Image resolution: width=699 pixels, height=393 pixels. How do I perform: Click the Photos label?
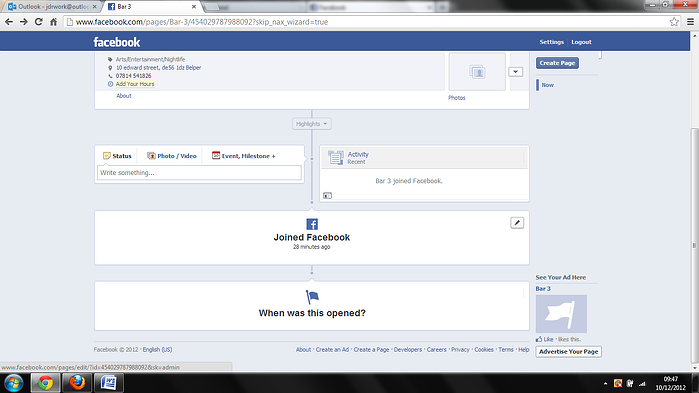coord(456,98)
